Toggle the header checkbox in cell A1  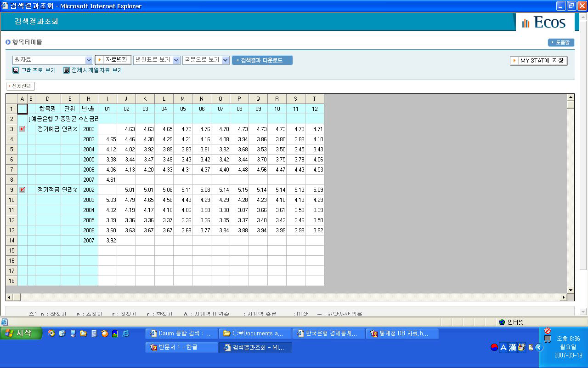tap(22, 109)
